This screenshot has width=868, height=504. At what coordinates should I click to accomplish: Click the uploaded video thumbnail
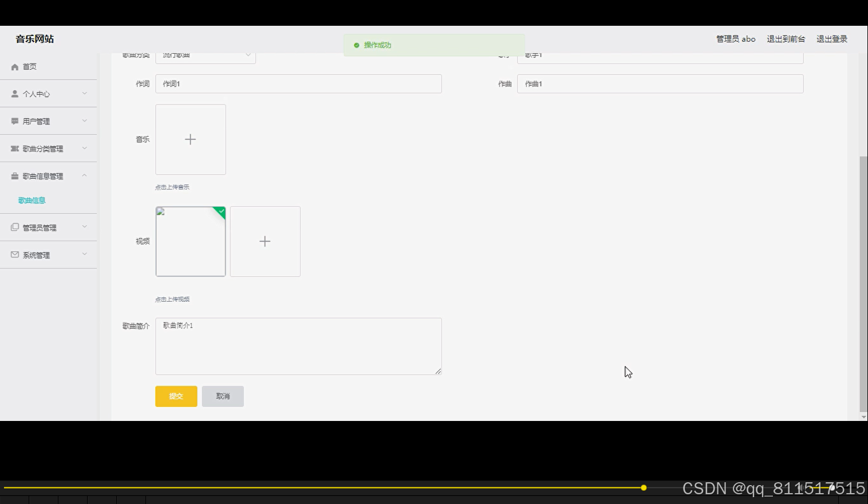coord(191,242)
